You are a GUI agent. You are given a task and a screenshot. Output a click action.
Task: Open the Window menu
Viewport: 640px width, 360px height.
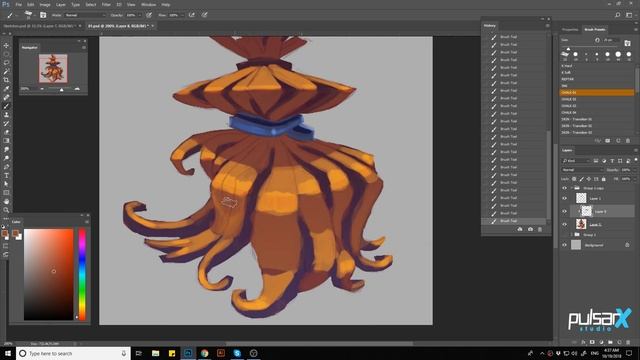coord(149,4)
